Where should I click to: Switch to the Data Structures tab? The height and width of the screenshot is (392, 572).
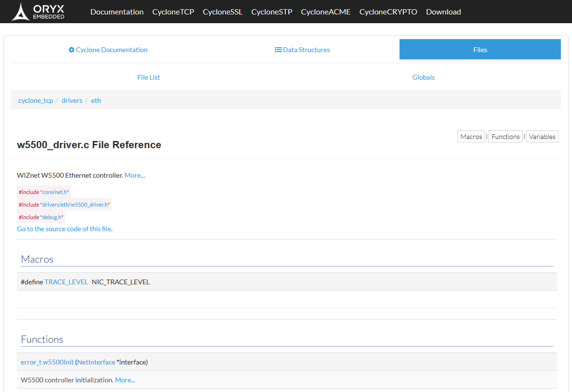pos(302,50)
